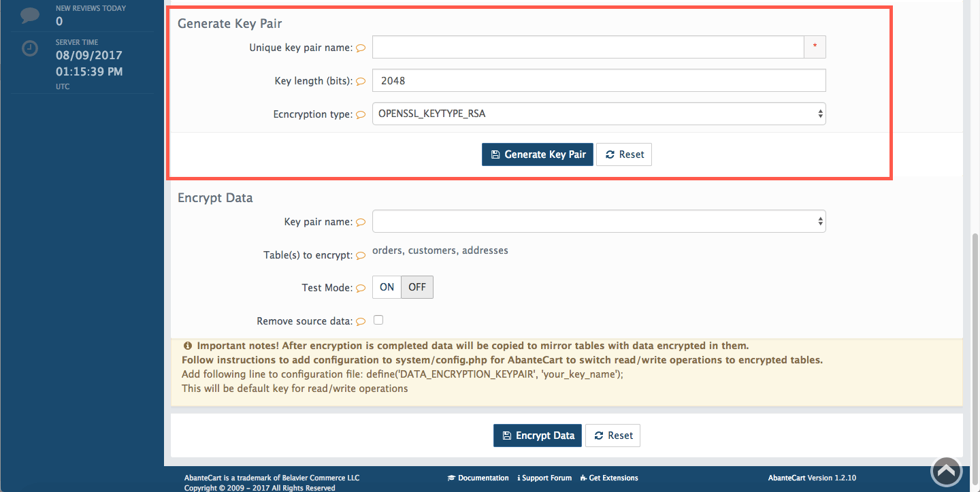Image resolution: width=980 pixels, height=492 pixels.
Task: Turn Test Mode ON
Action: [387, 287]
